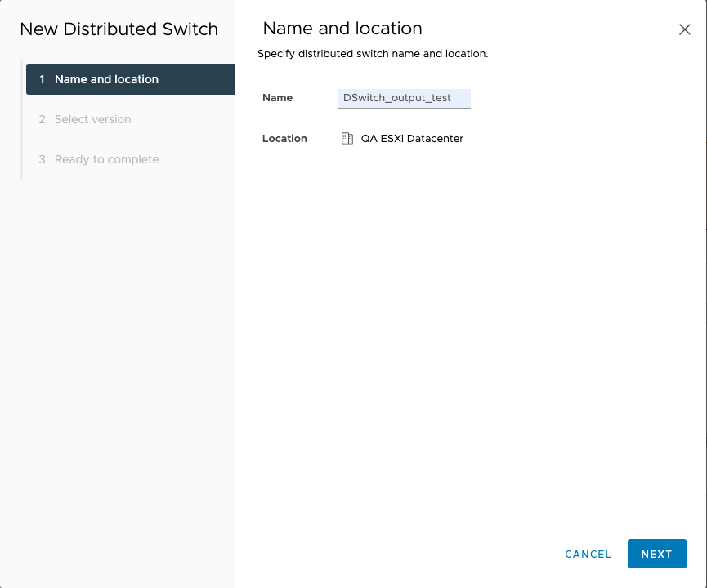
Task: Select the Select version wizard step
Action: click(x=92, y=119)
